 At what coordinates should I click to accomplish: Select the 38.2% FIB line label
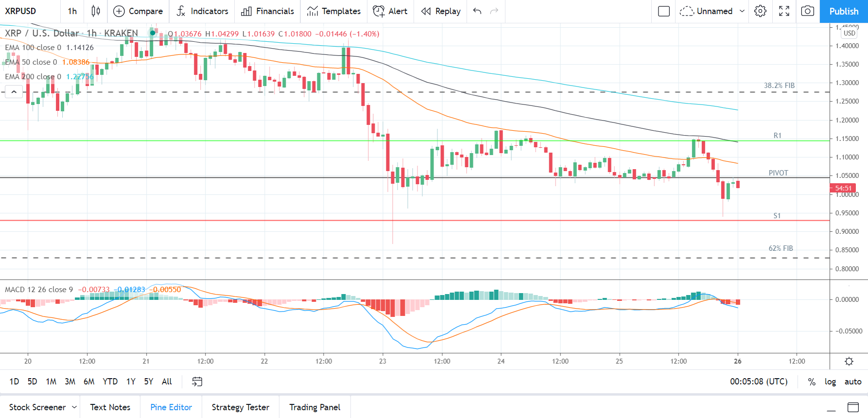tap(779, 86)
